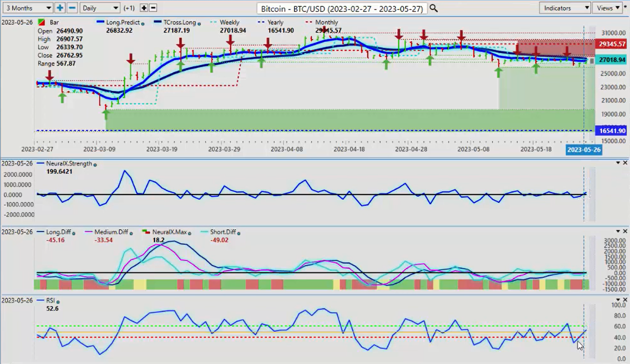Screen dimensions: 630x364
Task: Open the Views dropdown
Action: pyautogui.click(x=608, y=8)
